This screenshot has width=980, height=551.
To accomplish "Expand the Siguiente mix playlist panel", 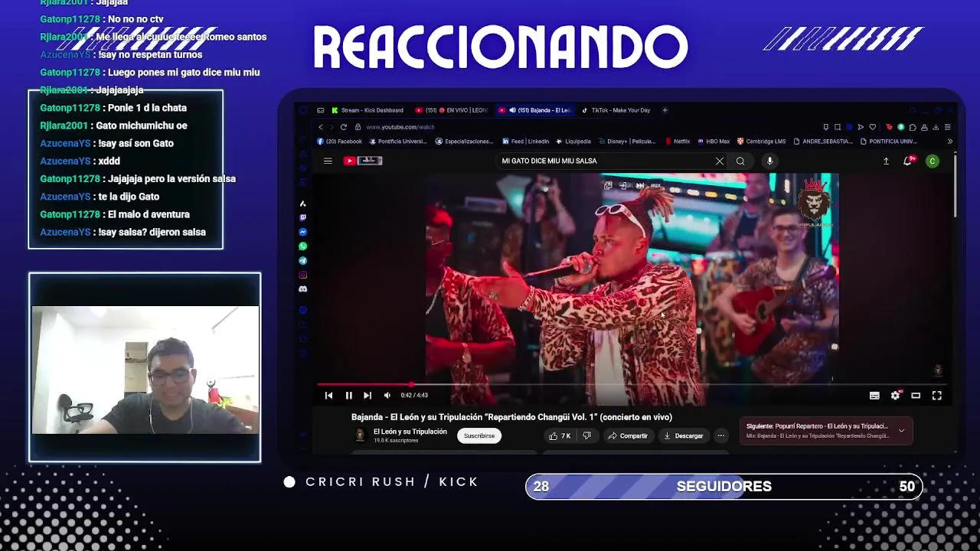I will tap(901, 431).
